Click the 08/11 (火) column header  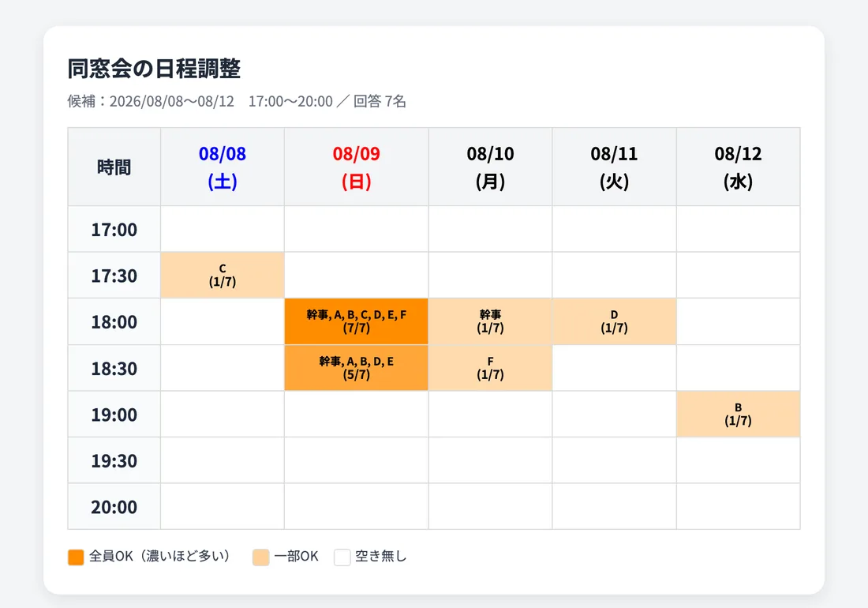coord(615,167)
